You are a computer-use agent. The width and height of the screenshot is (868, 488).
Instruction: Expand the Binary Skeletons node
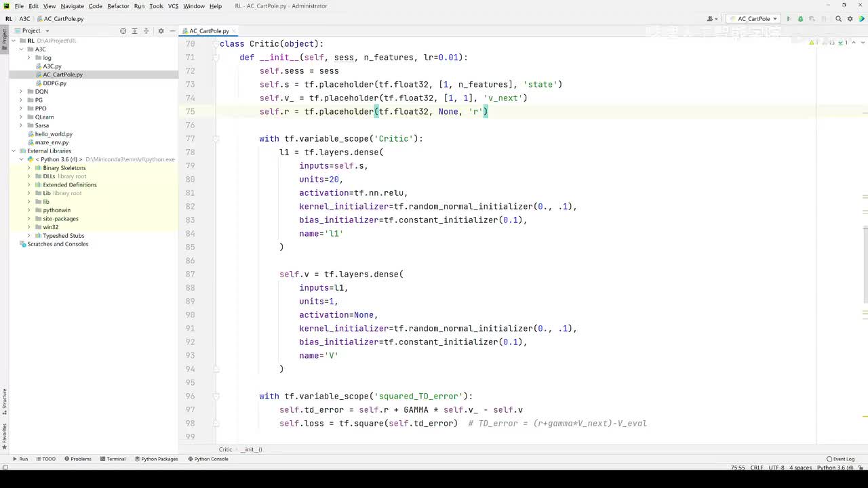[28, 168]
